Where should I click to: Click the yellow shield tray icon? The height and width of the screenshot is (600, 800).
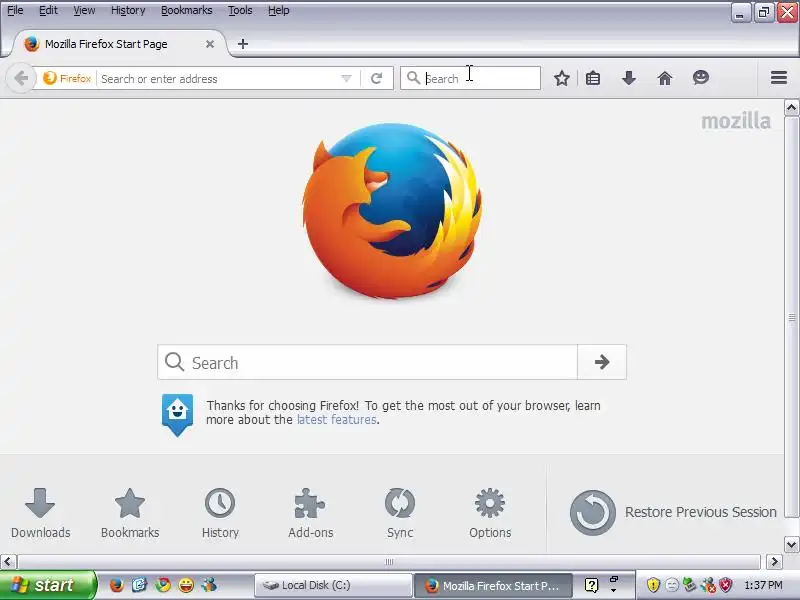(x=653, y=585)
